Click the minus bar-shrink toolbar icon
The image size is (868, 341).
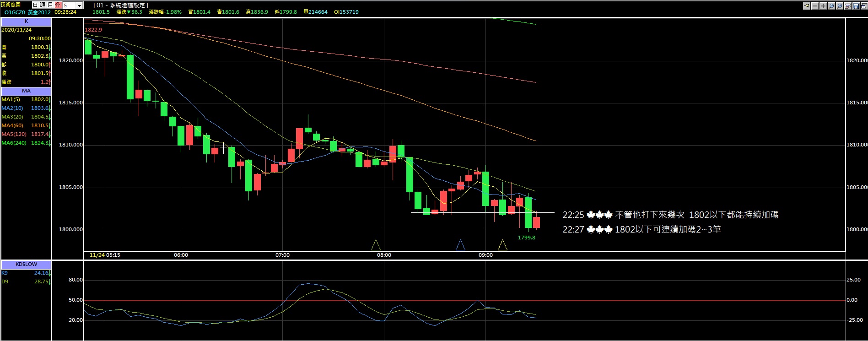click(x=815, y=6)
